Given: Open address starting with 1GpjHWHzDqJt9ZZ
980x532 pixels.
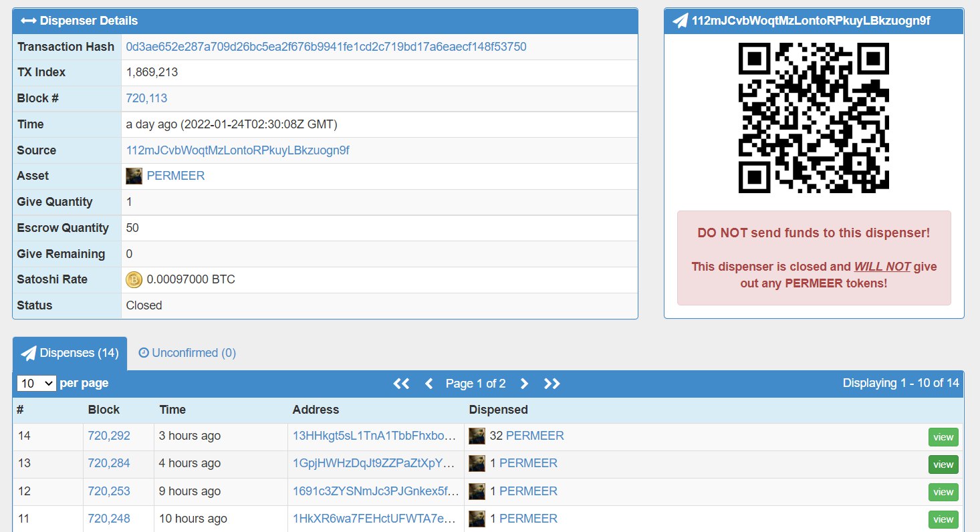Looking at the screenshot, I should coord(375,463).
